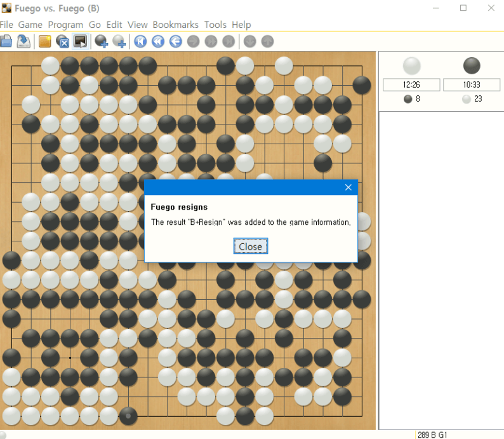This screenshot has width=504, height=439.
Task: Click the status bar text '289 B G1'
Action: (432, 435)
